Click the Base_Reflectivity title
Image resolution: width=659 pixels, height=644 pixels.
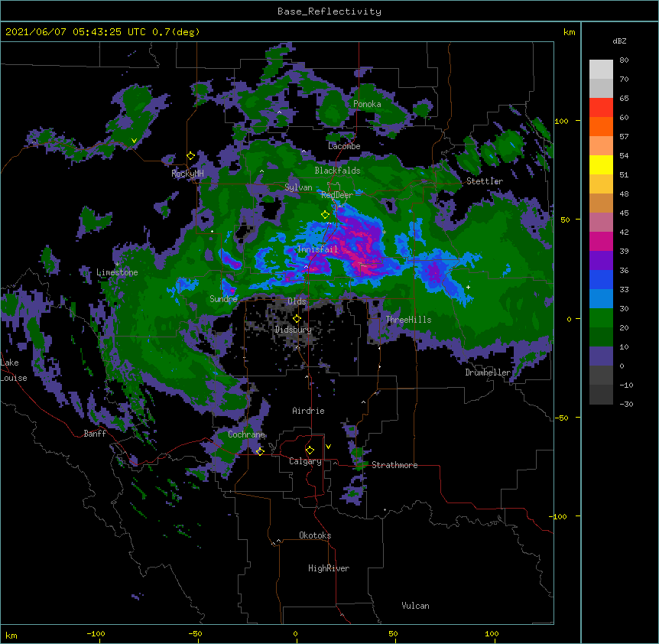pos(329,11)
